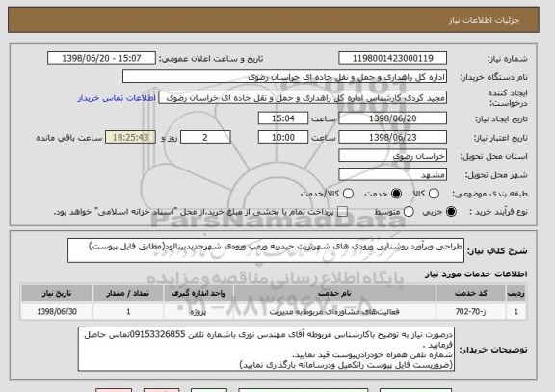Viewport: 555px width, 392px height.
Task: Open the اطلاعات تماس خریدار link
Action: [117, 98]
